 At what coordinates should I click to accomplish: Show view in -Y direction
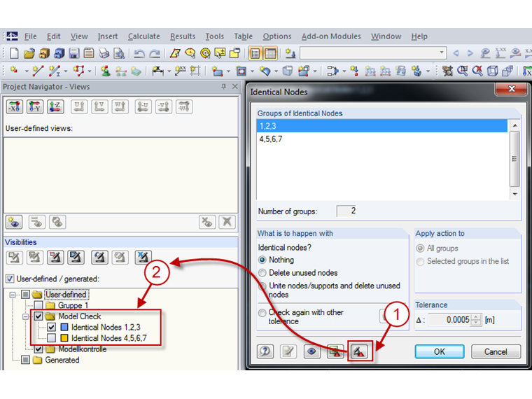[x=35, y=107]
